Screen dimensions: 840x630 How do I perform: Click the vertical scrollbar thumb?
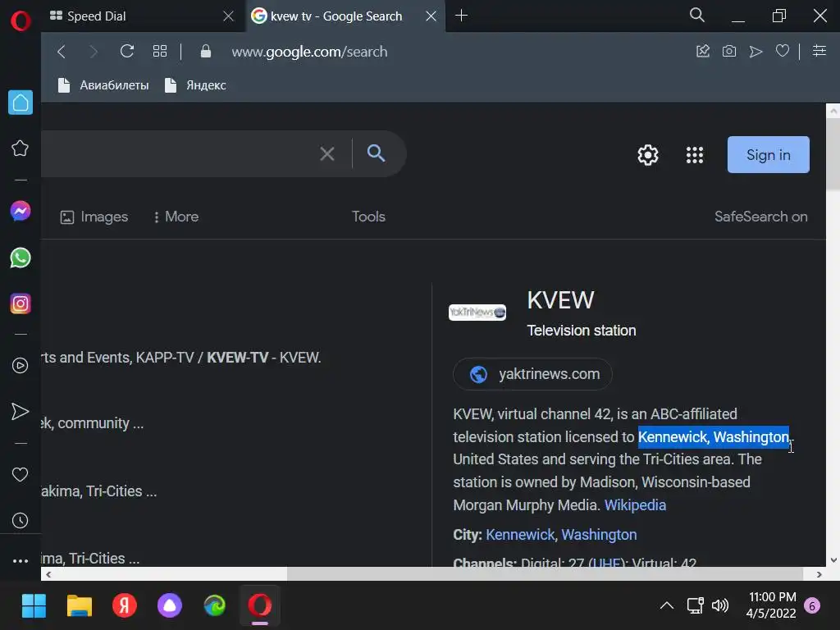(833, 154)
